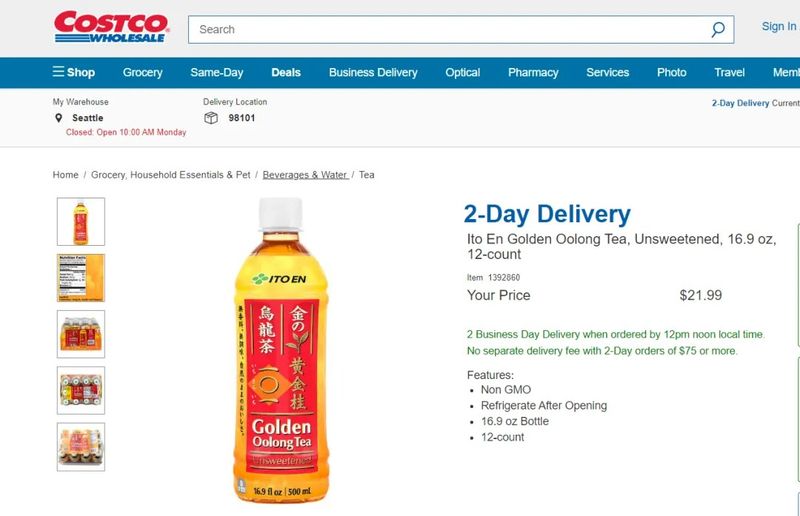Open the Grocery menu item
The height and width of the screenshot is (516, 800).
click(142, 72)
